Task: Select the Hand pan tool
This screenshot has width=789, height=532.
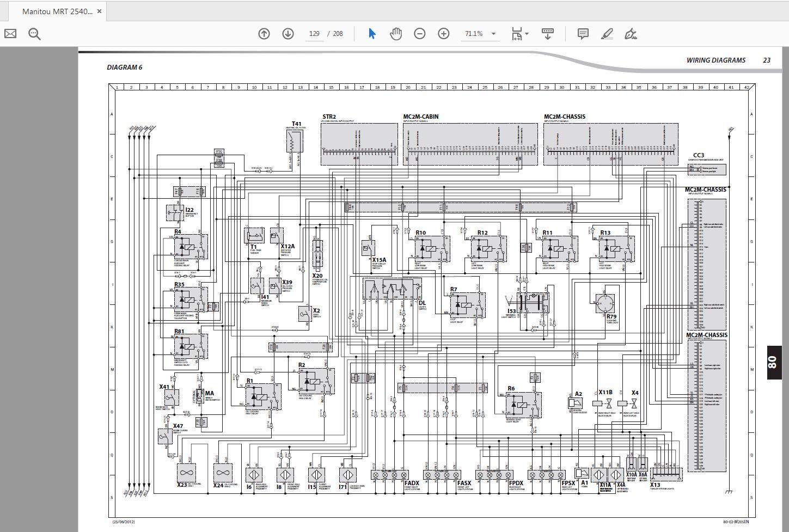Action: (x=396, y=34)
